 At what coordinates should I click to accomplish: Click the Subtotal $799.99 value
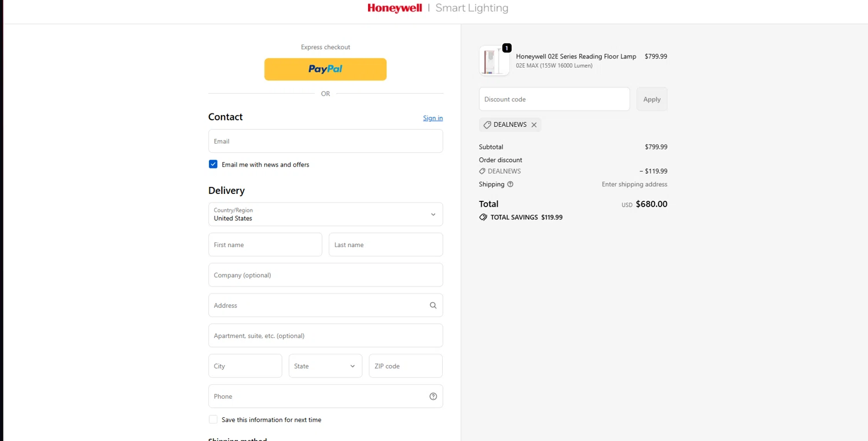656,147
